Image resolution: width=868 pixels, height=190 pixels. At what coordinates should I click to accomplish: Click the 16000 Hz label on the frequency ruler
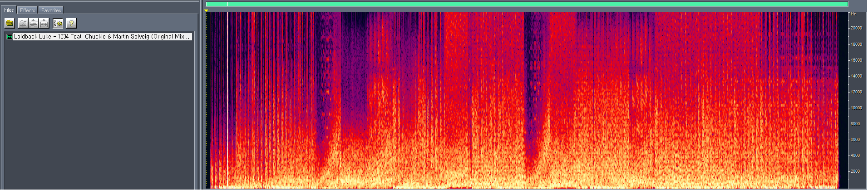coord(856,60)
